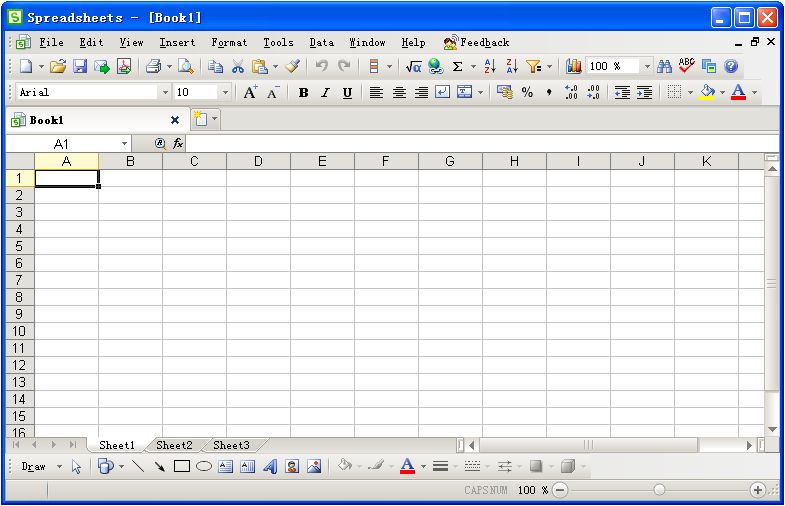The height and width of the screenshot is (506, 785).
Task: Sort ascending A to Z
Action: point(490,66)
